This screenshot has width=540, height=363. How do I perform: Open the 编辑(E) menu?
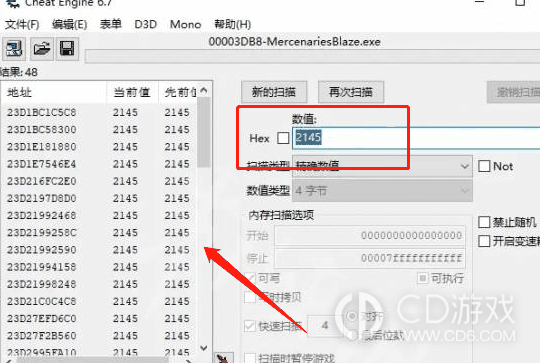[69, 24]
